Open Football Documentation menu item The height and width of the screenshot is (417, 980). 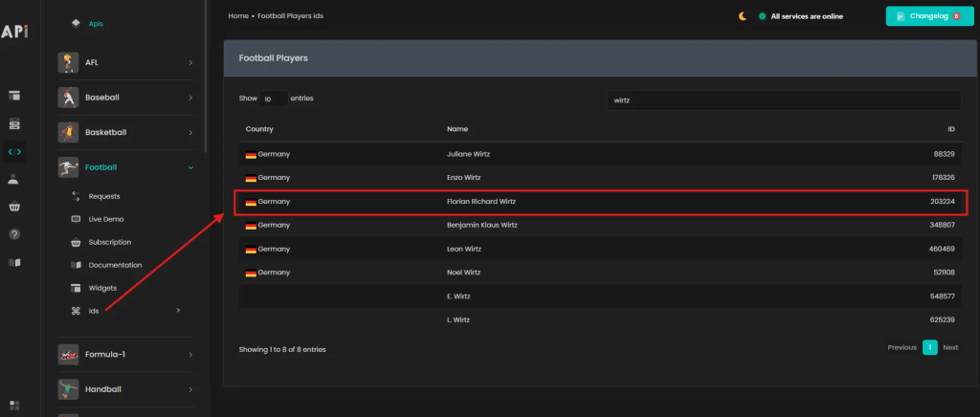point(115,265)
